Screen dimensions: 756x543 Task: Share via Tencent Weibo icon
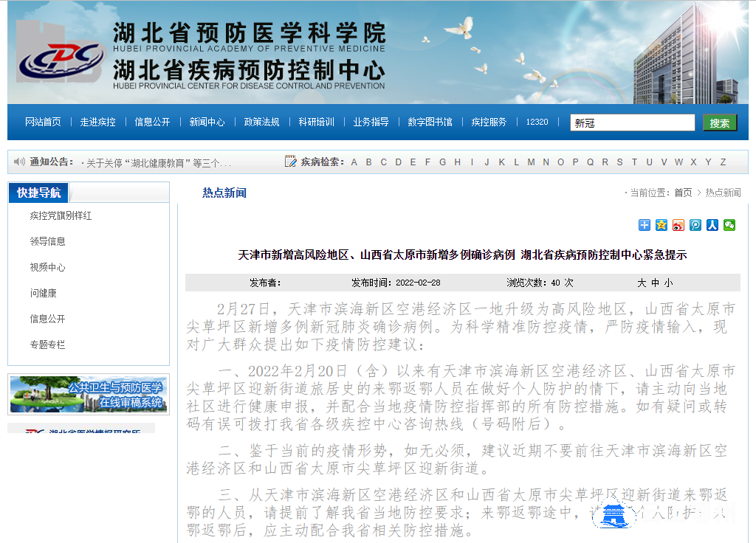pyautogui.click(x=695, y=225)
